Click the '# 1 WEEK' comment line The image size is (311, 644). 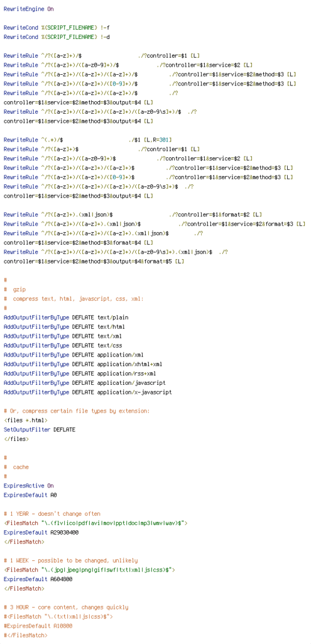pyautogui.click(x=70, y=560)
